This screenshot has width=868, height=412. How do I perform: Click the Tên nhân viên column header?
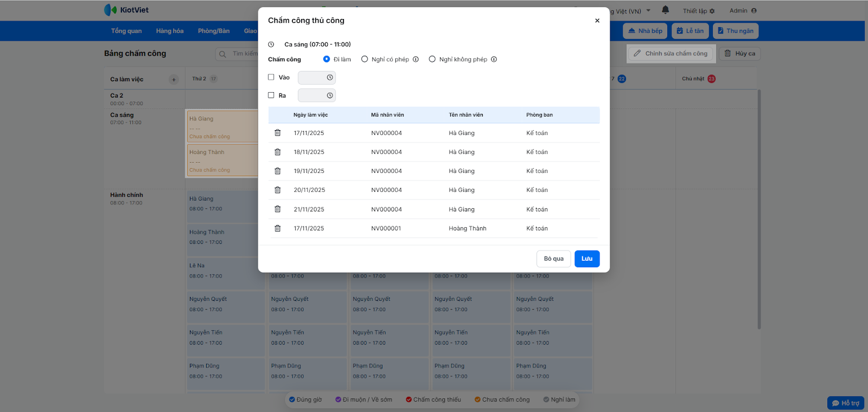pos(466,115)
